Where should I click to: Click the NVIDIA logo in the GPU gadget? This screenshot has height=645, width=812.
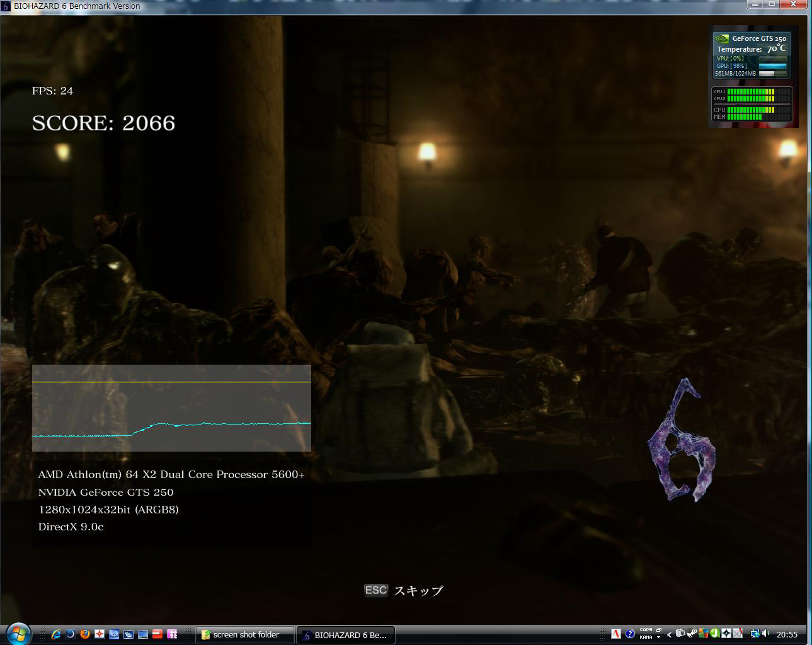[722, 38]
